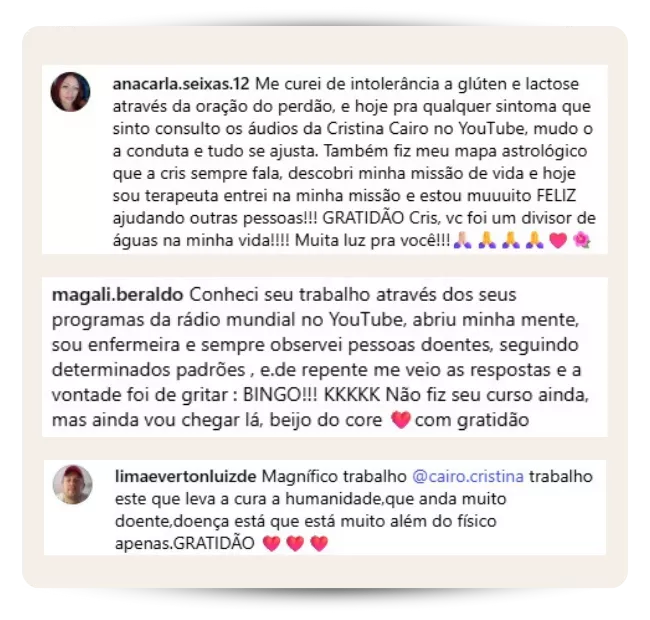Click the first praying hands emoji

pos(463,240)
